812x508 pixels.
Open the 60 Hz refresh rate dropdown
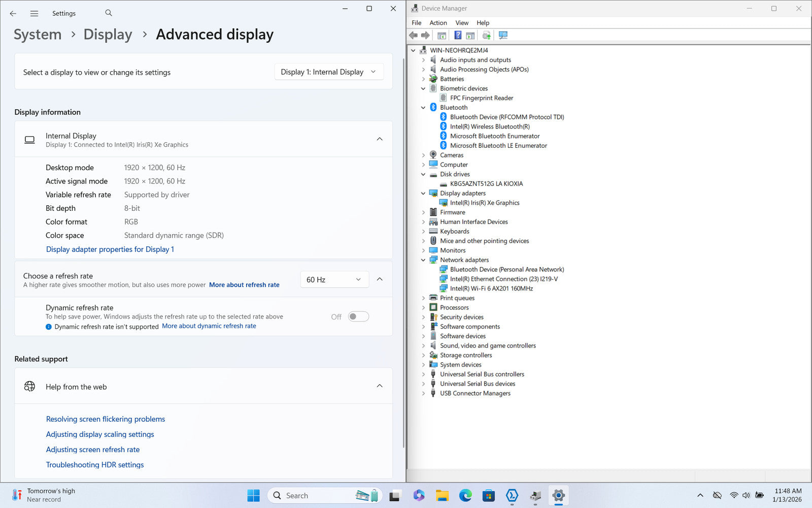pos(334,279)
